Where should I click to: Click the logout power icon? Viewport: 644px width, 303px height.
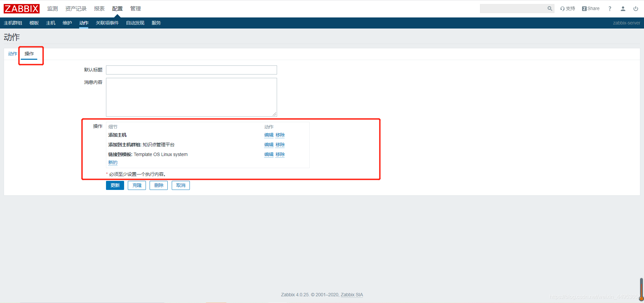point(636,9)
